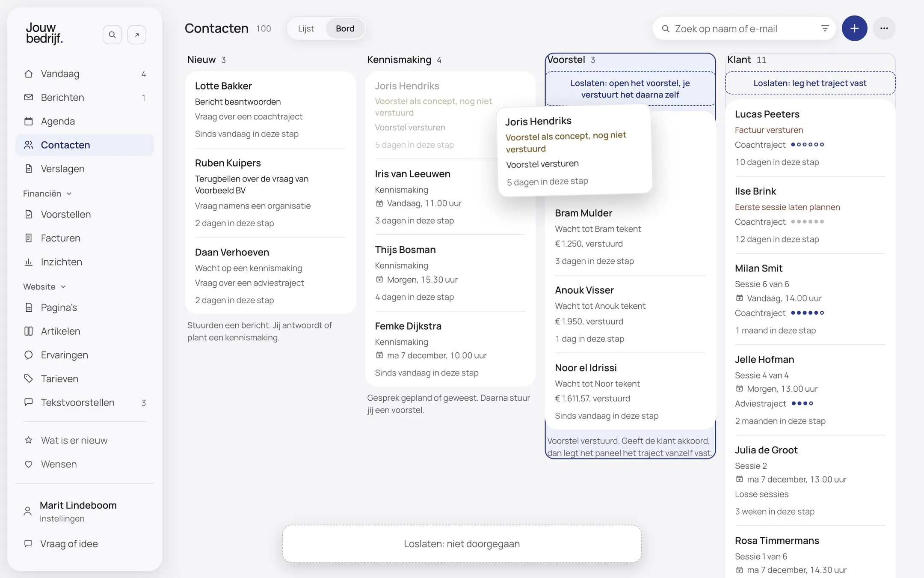Open Milan Smit card
The image size is (924, 578).
pyautogui.click(x=810, y=299)
